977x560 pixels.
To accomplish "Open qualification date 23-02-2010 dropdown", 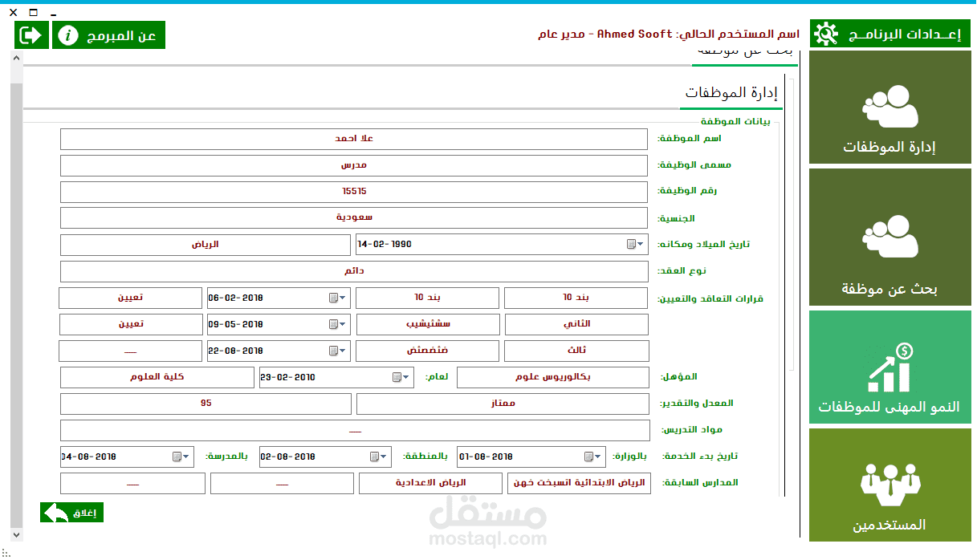I will [408, 377].
